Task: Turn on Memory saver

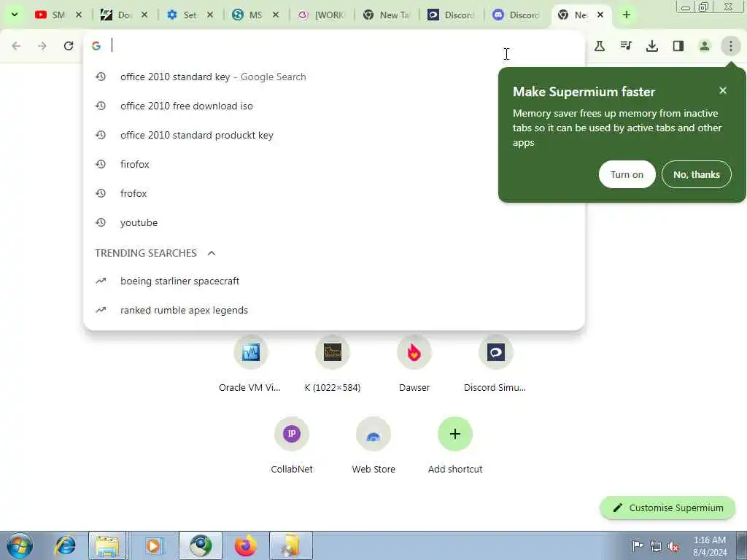Action: pyautogui.click(x=627, y=174)
